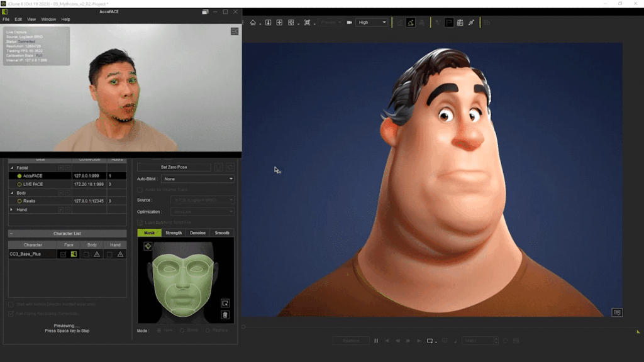Switch to the Mask tab

[x=150, y=233]
